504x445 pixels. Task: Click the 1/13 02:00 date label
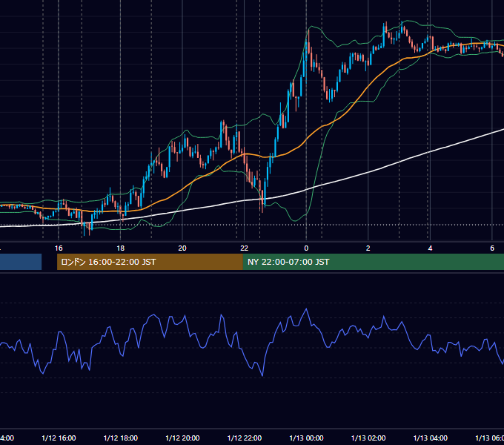[x=368, y=438]
